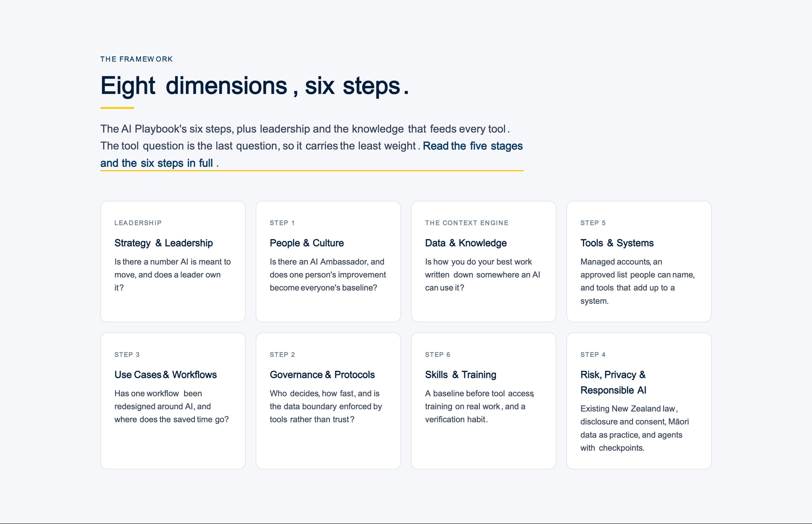Click 'A baseline before tool access' description
The image size is (812, 524).
[479, 406]
